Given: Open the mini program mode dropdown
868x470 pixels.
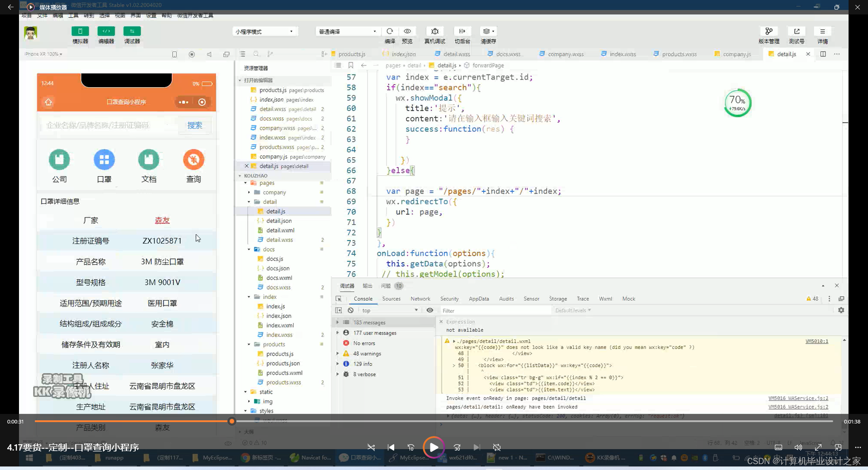Looking at the screenshot, I should coord(264,32).
